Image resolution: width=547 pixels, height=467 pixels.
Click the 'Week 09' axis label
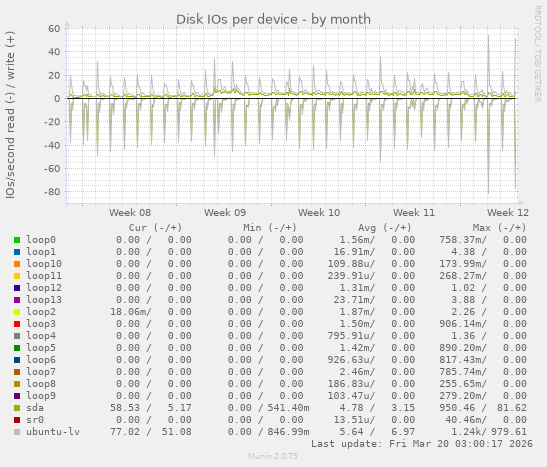pos(225,212)
